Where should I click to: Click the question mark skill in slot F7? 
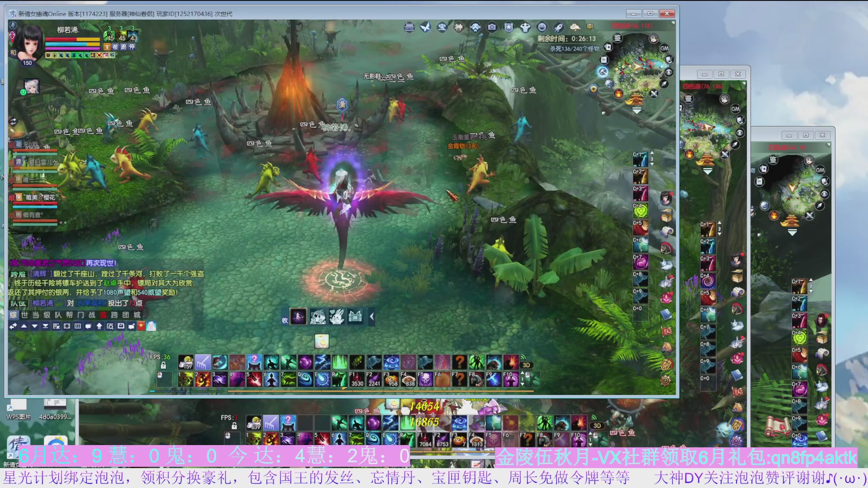point(459,380)
